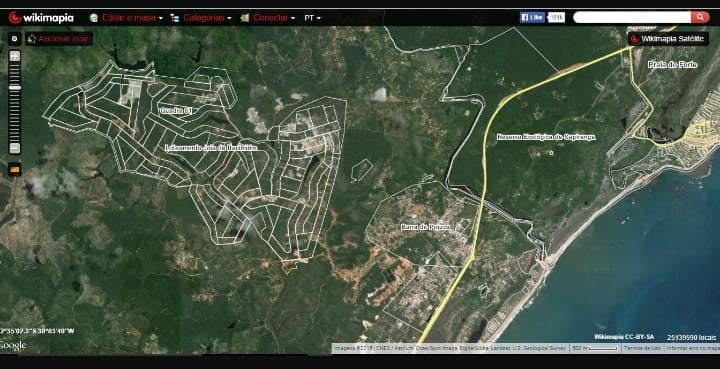Screen dimensions: 720x369
Task: Zoom out with the minus button
Action: (15, 148)
